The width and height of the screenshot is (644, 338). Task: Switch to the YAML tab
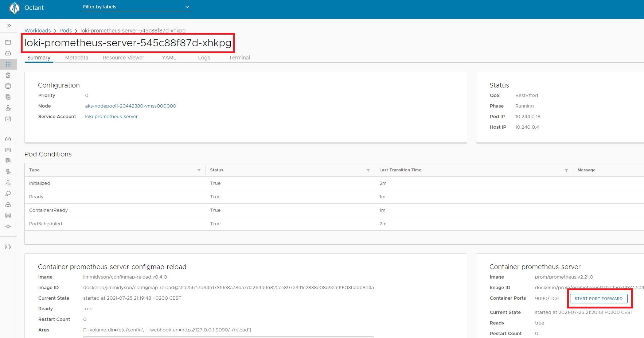(169, 58)
